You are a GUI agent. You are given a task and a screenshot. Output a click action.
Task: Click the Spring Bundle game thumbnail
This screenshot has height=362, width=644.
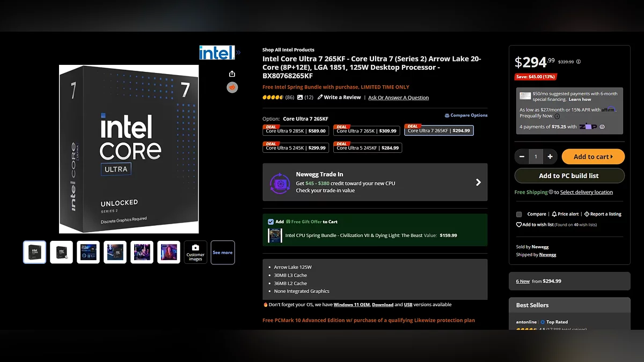(275, 235)
